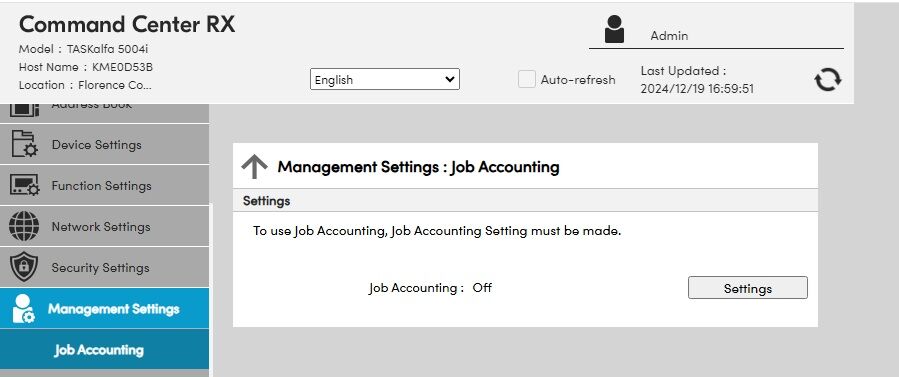Click the Network Settings globe icon

(24, 226)
